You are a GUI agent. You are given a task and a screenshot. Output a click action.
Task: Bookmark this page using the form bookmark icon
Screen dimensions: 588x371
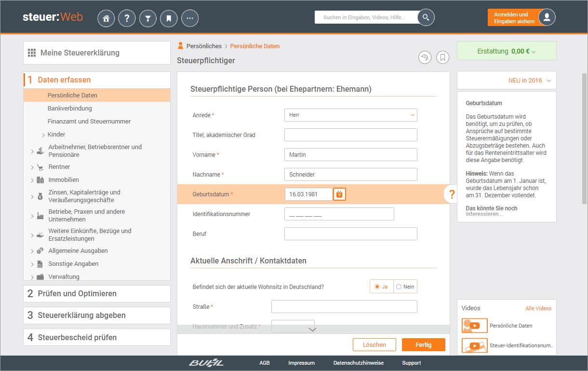442,57
